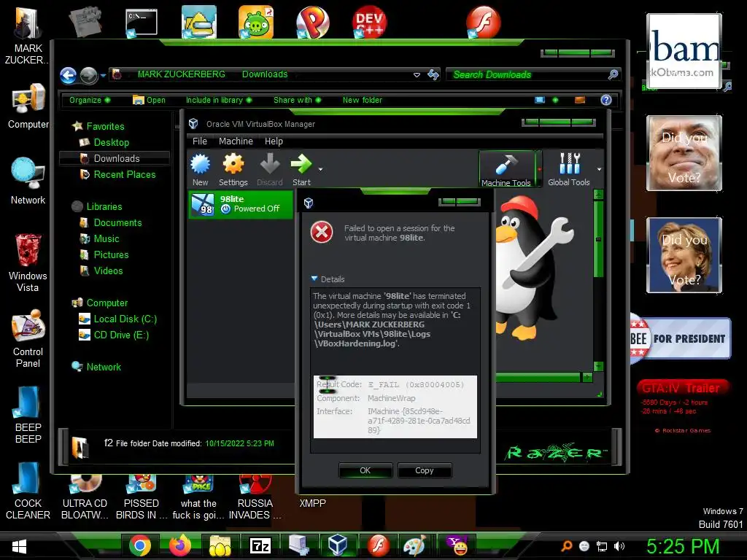Select Pictures library
747x560 pixels.
click(x=111, y=254)
